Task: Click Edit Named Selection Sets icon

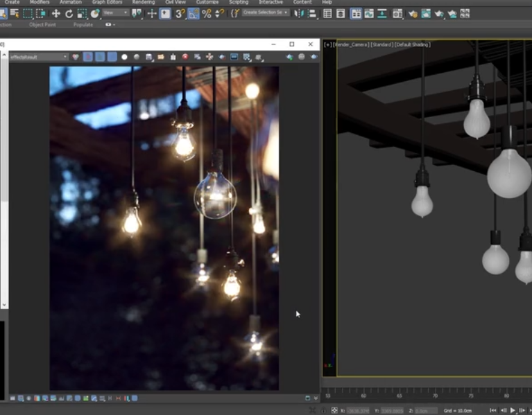Action: click(234, 14)
